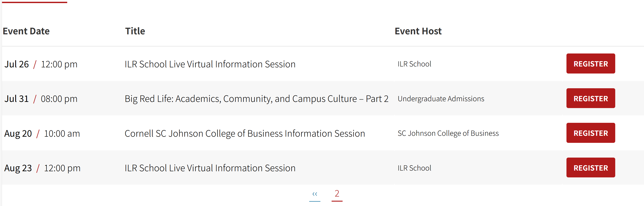
Task: Select the ILR School host in first row
Action: click(414, 64)
